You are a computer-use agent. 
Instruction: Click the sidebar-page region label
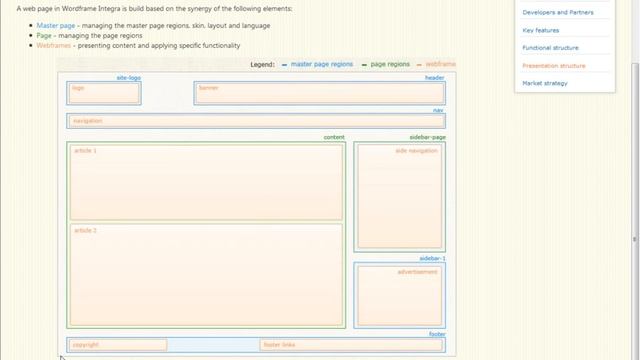(x=427, y=137)
